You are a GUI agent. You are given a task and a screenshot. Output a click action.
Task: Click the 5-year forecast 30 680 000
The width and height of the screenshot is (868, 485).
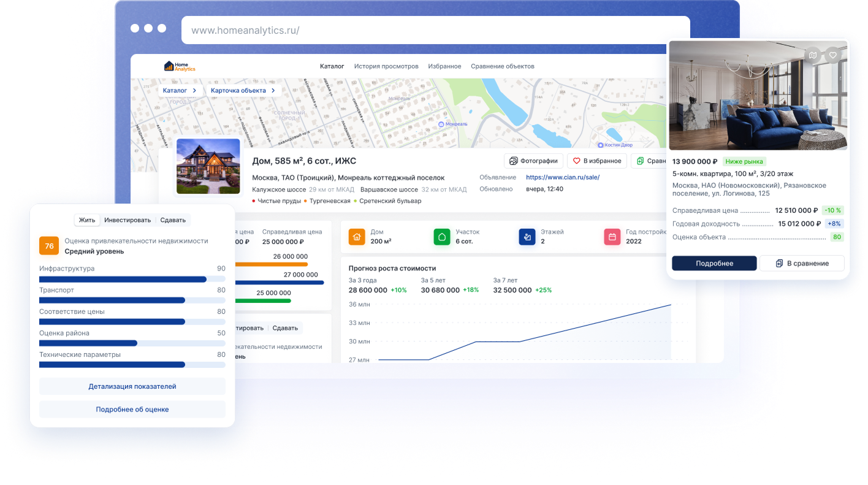[440, 290]
